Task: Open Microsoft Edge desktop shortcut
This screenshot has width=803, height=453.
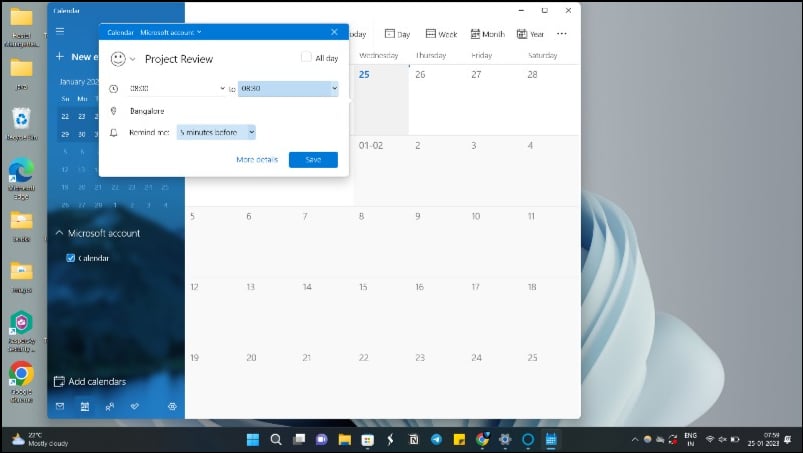Action: click(22, 179)
